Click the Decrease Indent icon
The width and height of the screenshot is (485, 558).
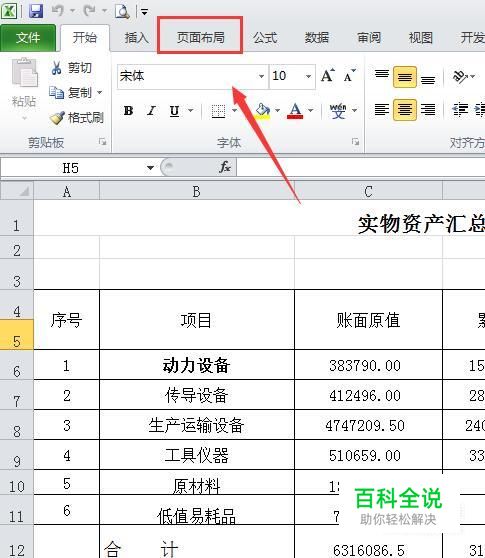[x=460, y=110]
